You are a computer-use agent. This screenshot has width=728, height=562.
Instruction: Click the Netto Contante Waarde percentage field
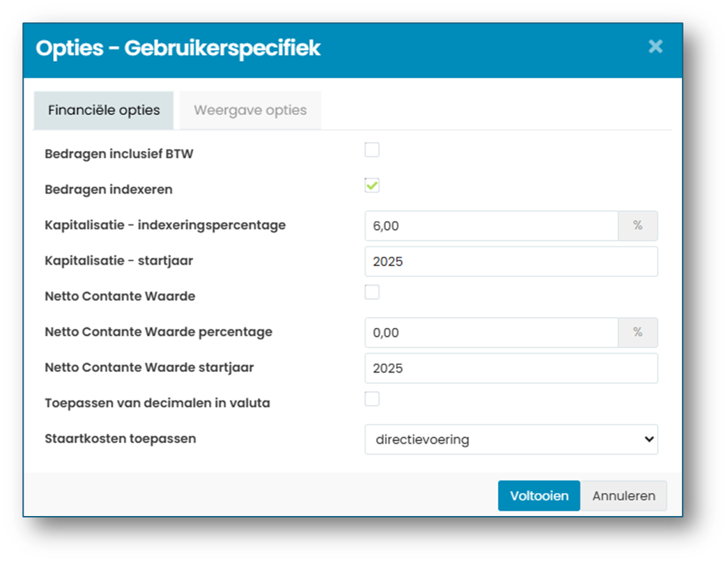coord(491,333)
